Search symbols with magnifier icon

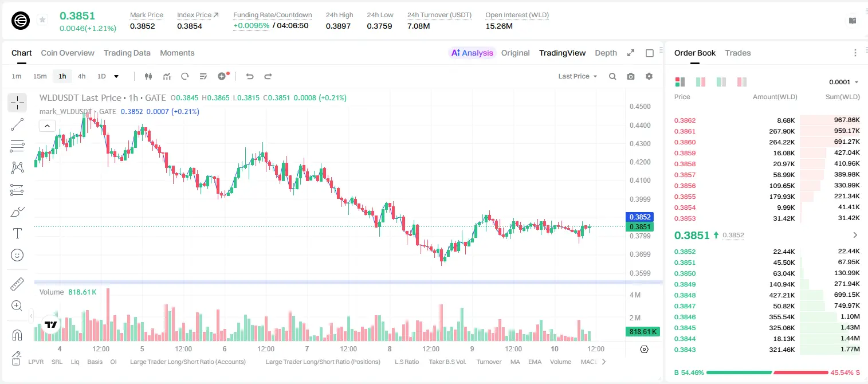[x=612, y=76]
